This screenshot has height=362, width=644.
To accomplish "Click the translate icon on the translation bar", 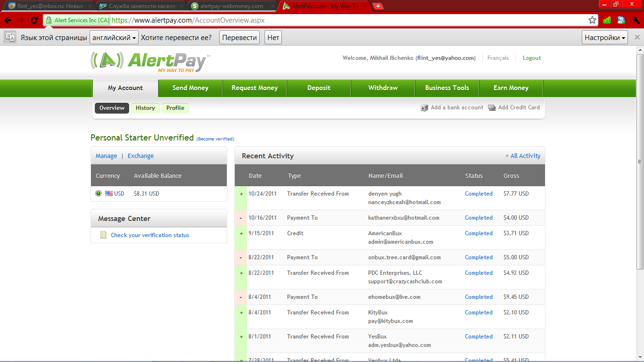I will (10, 38).
